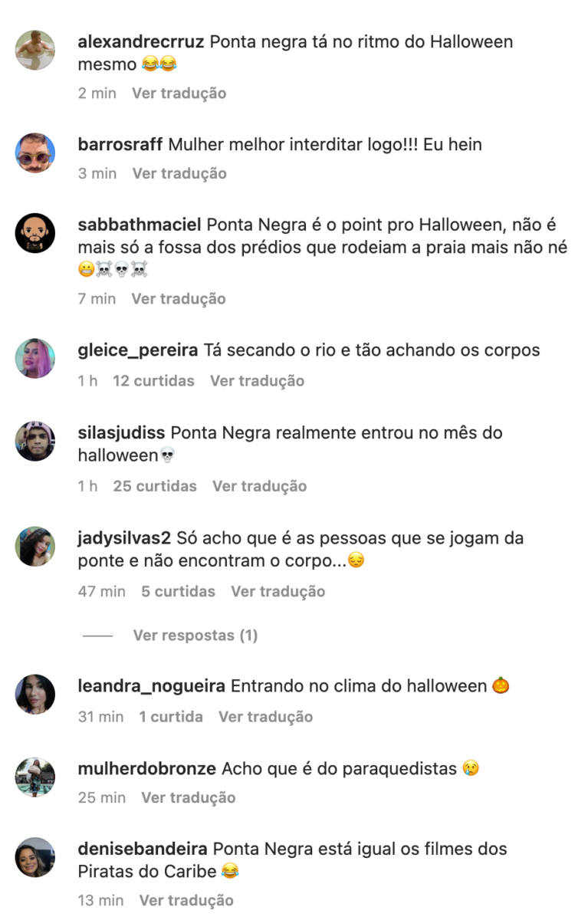Expand replies with Ver respostas (1)
588x920 pixels.
click(x=195, y=636)
